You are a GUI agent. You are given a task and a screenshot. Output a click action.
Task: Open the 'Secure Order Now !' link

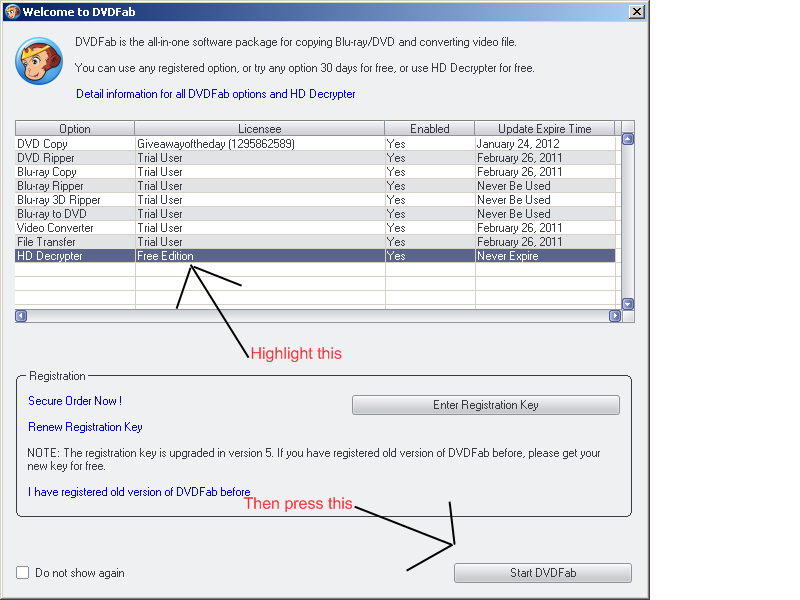(x=75, y=401)
